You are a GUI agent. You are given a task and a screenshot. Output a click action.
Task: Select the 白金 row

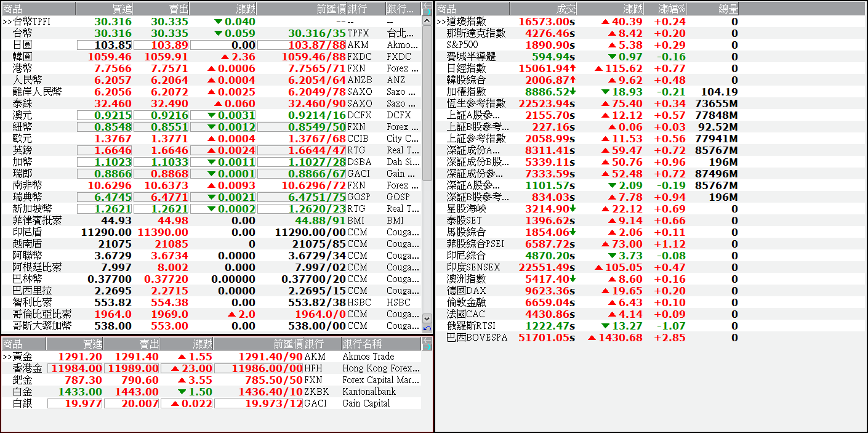tap(212, 392)
